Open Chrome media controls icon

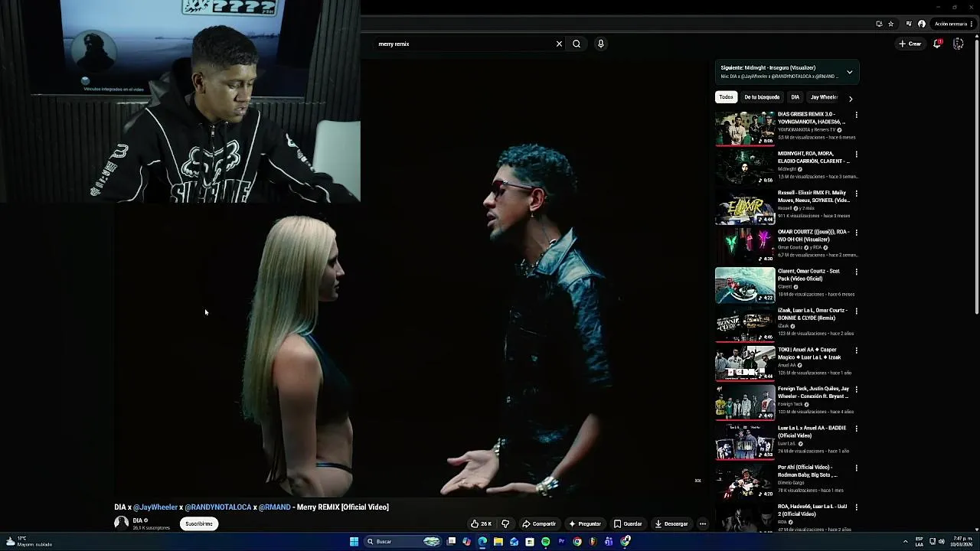pos(909,24)
